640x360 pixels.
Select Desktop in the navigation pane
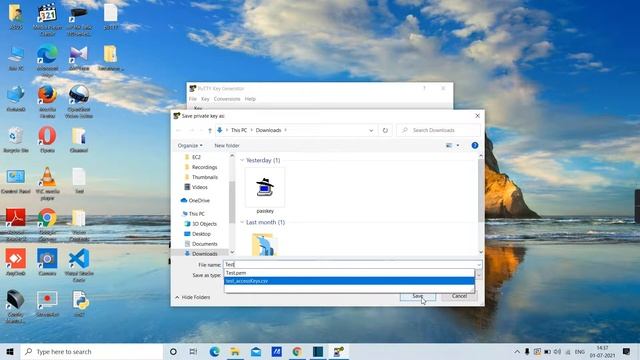201,234
